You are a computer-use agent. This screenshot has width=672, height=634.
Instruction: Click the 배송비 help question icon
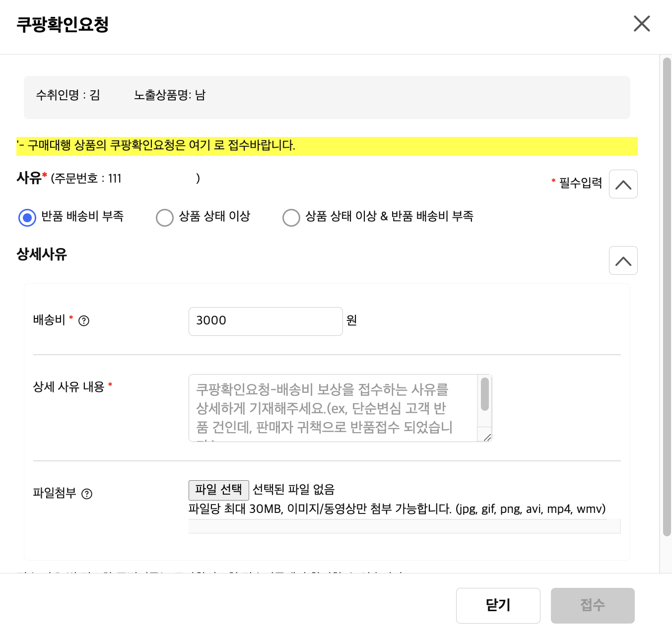[84, 321]
